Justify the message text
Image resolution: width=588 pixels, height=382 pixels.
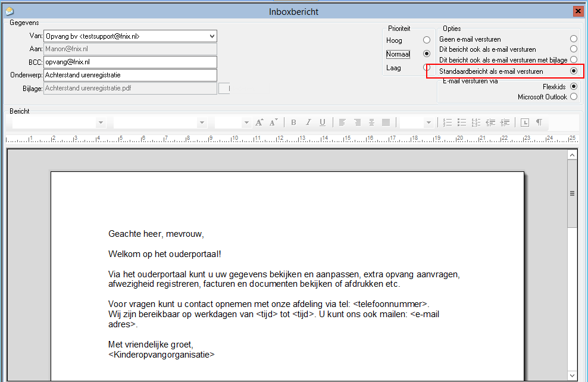[x=386, y=123]
